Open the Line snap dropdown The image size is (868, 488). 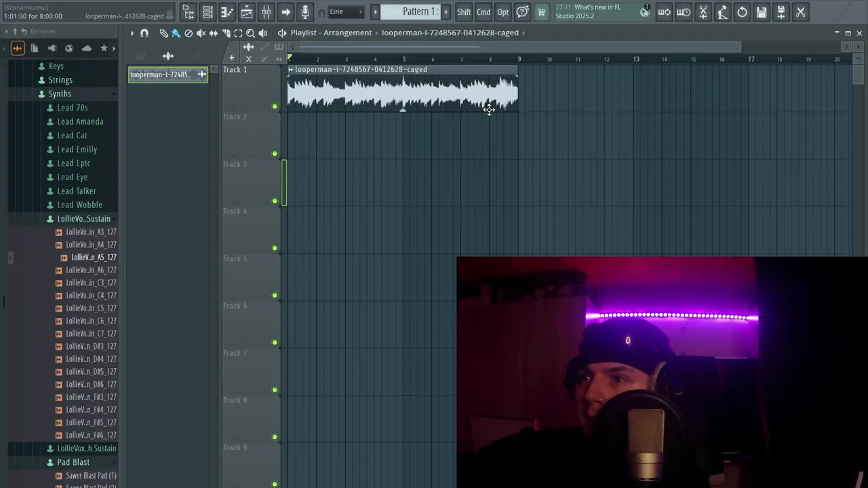(x=347, y=12)
